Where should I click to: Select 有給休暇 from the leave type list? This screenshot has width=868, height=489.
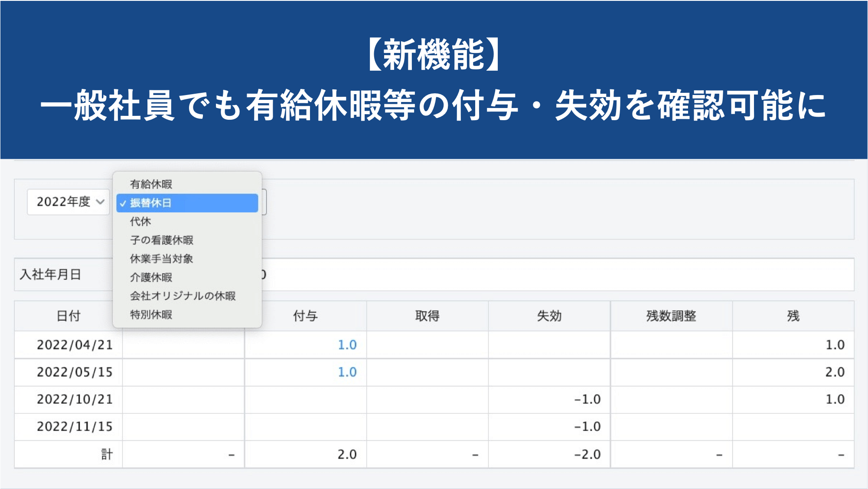point(187,184)
